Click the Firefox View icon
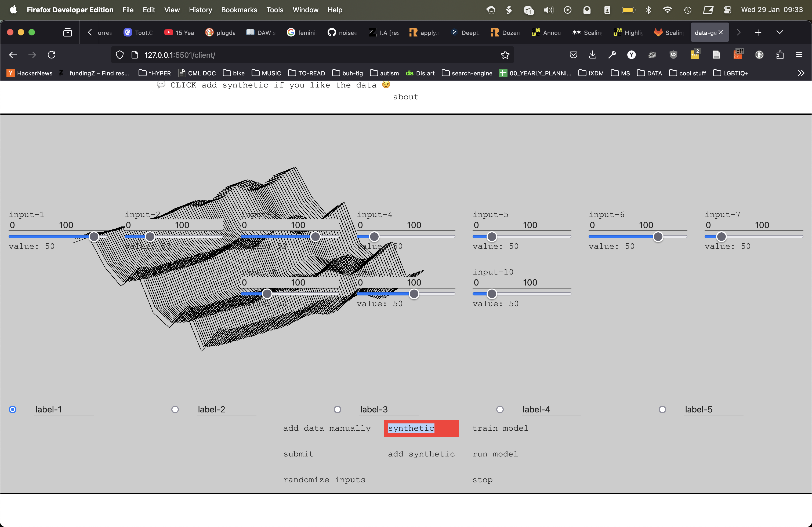Viewport: 812px width, 527px height. (68, 32)
